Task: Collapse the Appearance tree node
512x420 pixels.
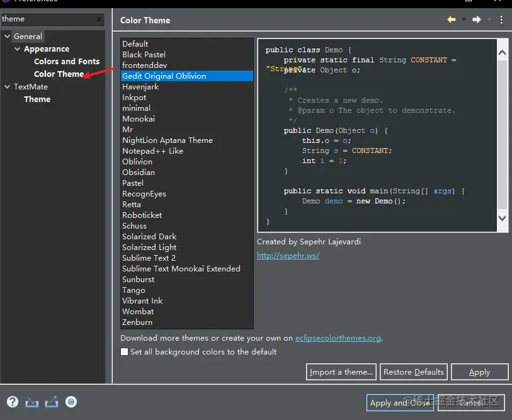Action: (17, 49)
